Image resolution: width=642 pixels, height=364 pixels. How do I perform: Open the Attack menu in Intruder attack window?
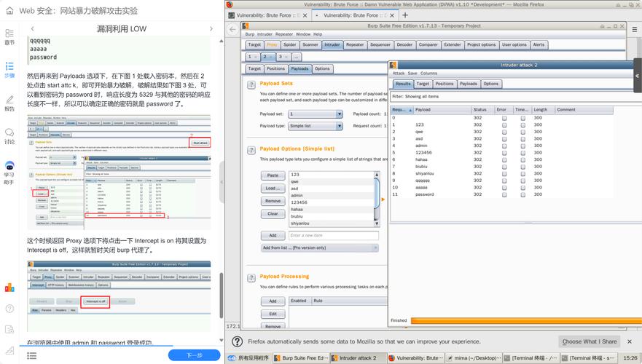[x=399, y=73]
